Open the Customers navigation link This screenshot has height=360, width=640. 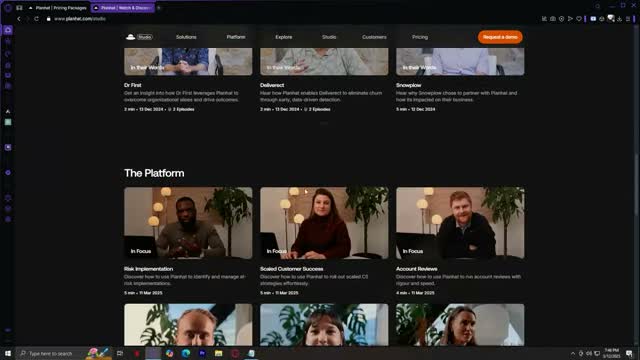coord(374,37)
